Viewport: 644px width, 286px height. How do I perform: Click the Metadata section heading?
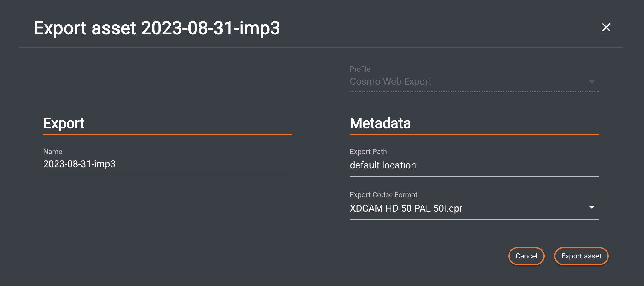click(380, 123)
